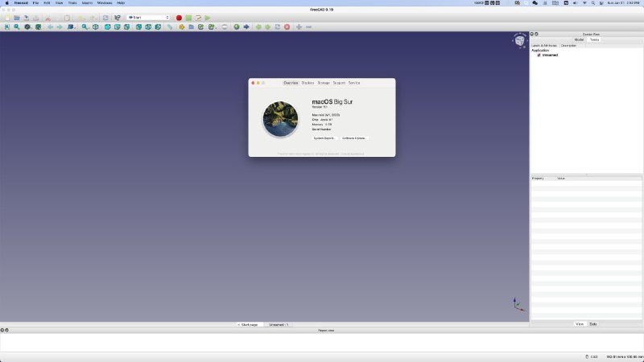Open Wi-Fi status in menu bar
This screenshot has height=362, width=644.
point(584,3)
